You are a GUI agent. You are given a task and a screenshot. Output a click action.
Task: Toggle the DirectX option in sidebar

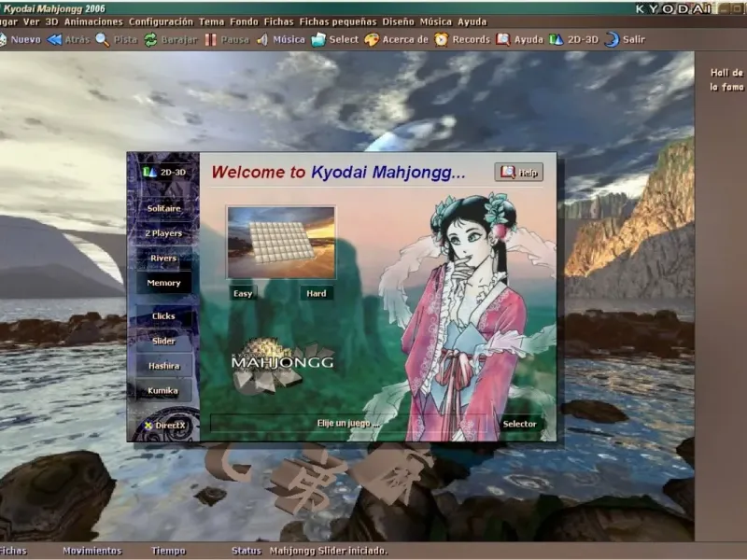165,426
